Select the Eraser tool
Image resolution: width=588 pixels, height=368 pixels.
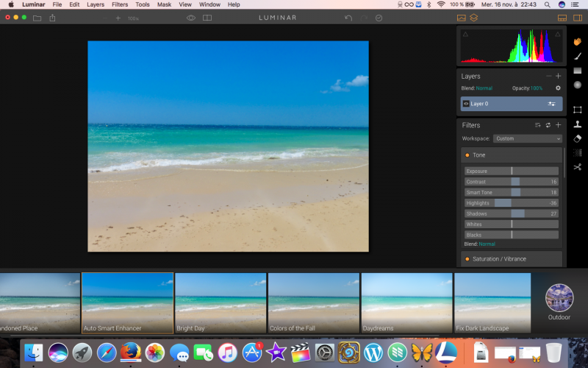point(578,138)
